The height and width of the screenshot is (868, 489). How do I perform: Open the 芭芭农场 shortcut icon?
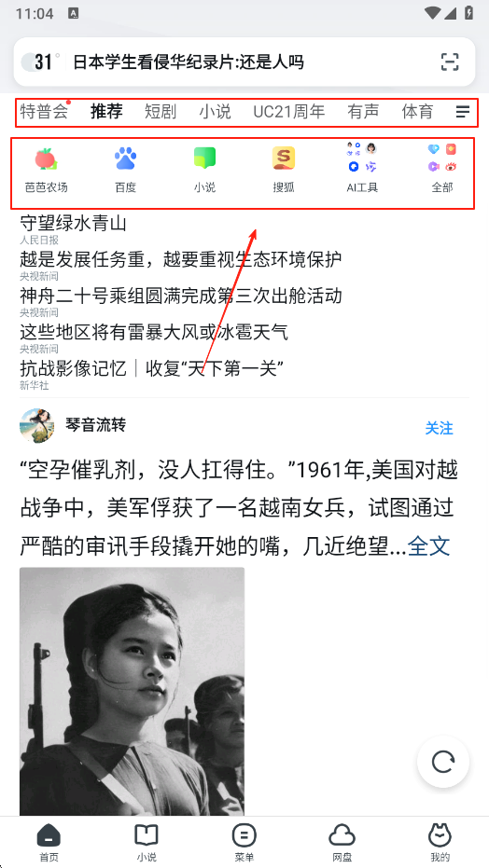(47, 158)
